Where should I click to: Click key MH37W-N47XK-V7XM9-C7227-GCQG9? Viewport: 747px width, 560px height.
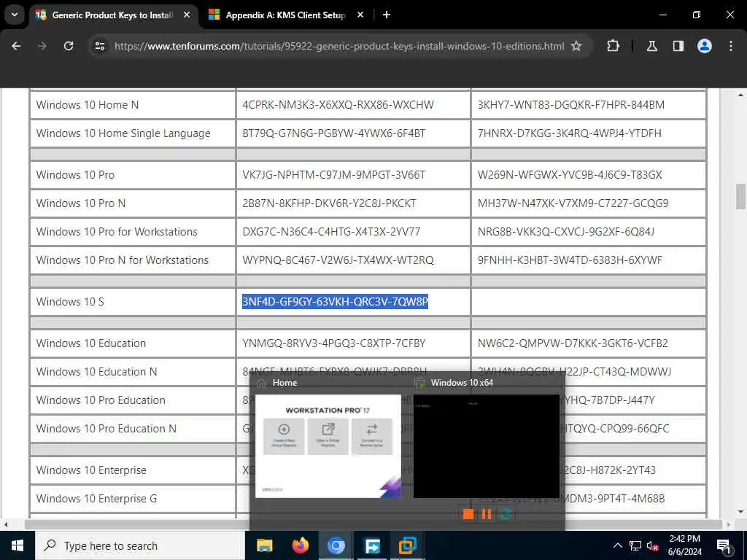pyautogui.click(x=573, y=203)
